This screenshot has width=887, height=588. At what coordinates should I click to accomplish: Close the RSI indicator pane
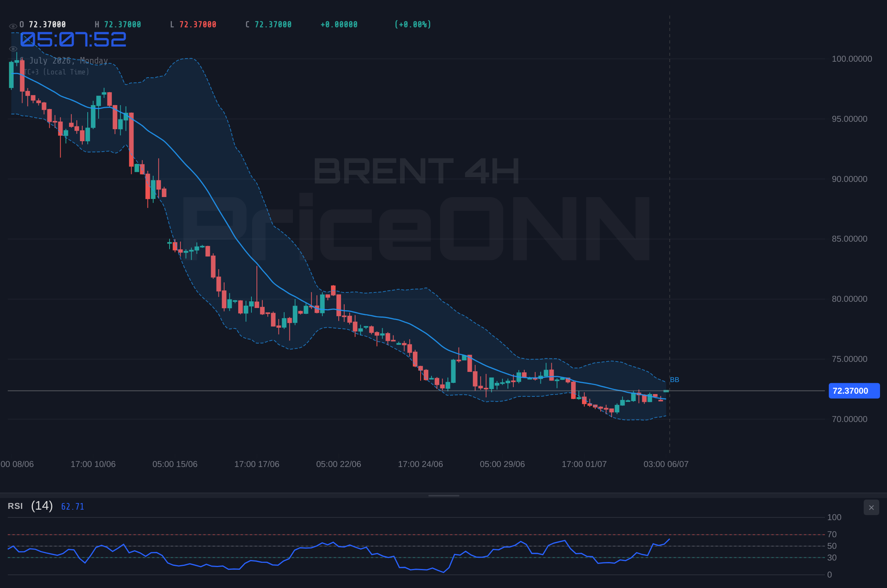pyautogui.click(x=871, y=507)
